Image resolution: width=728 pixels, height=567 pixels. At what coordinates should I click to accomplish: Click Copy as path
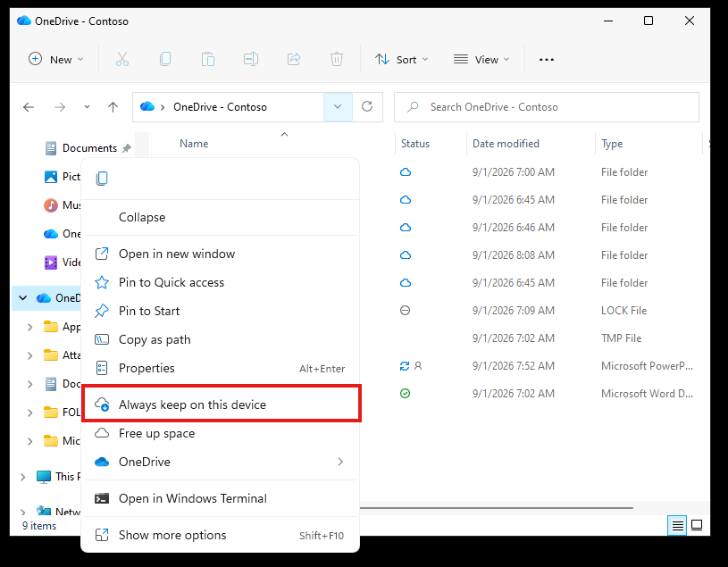click(221, 339)
